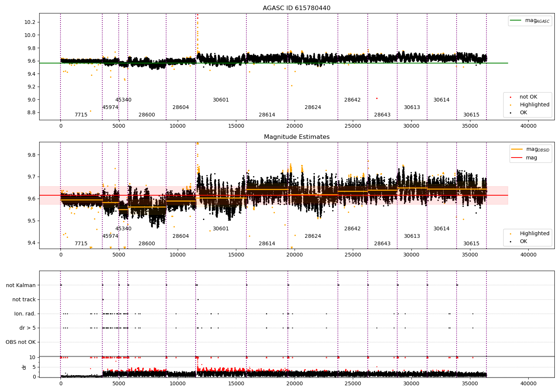Click the 'Ion. rad.' row label
Image resolution: width=560 pixels, height=392 pixels.
[25, 314]
